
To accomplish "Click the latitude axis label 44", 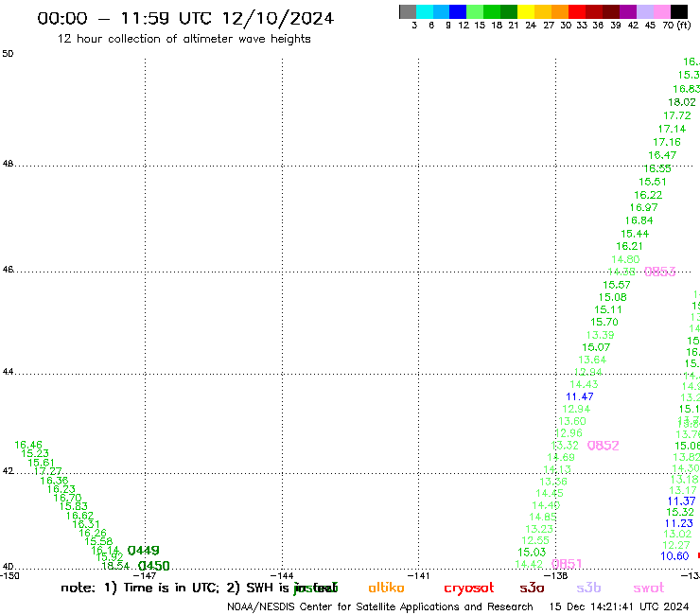I will 8,372.
